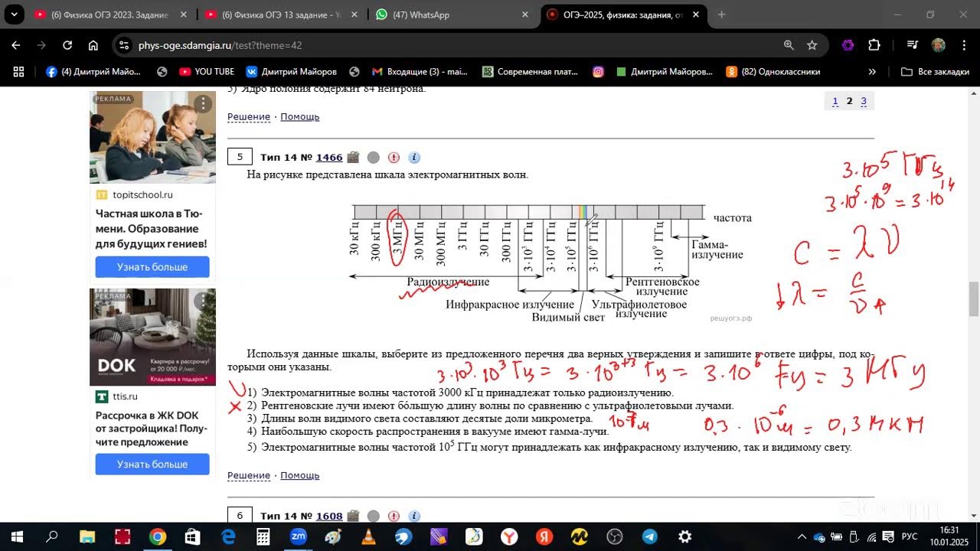This screenshot has height=551, width=980.
Task: Open the Chrome profile avatar
Action: click(x=938, y=45)
